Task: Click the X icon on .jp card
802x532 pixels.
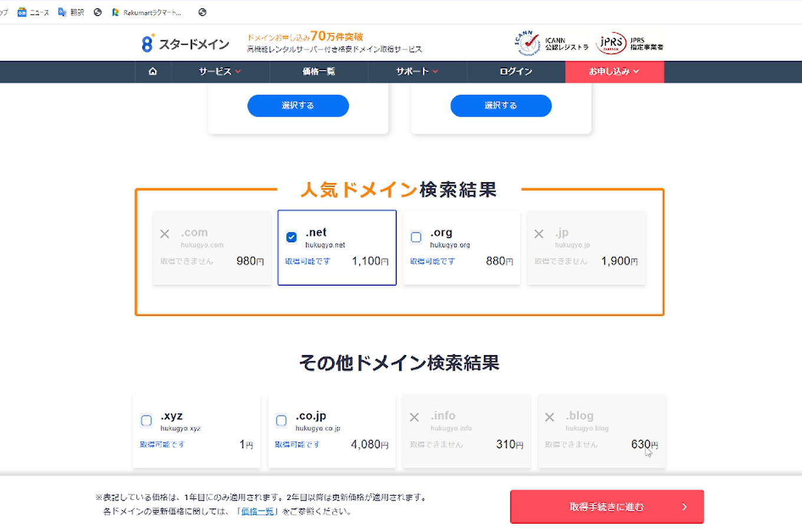Action: [x=539, y=234]
